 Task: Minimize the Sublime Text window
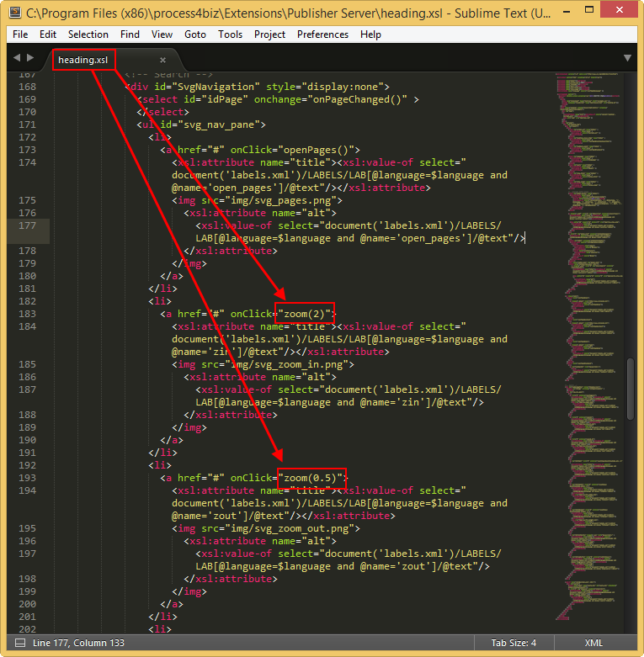click(567, 11)
